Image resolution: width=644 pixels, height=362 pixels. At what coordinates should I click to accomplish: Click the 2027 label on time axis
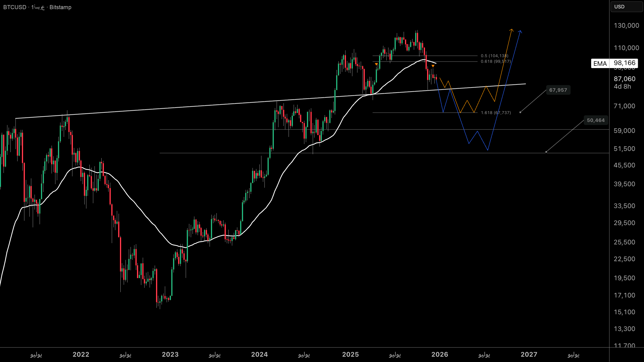click(x=529, y=354)
